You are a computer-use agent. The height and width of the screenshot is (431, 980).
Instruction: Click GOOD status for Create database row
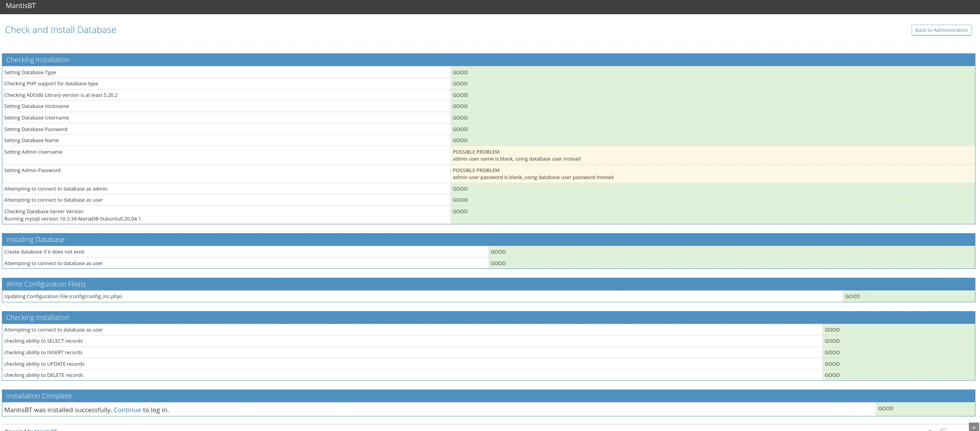click(498, 252)
